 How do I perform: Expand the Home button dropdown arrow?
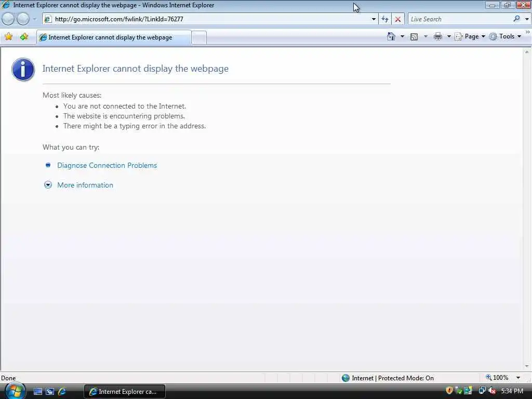pos(403,36)
